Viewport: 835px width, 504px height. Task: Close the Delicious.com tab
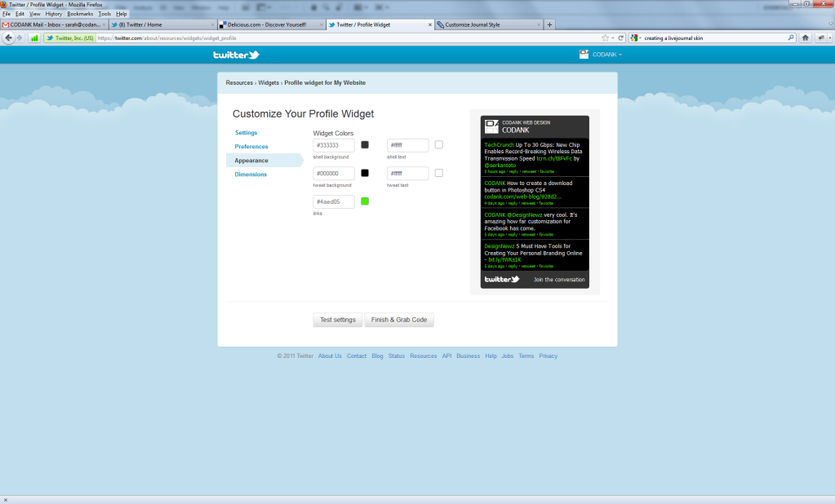coord(321,24)
